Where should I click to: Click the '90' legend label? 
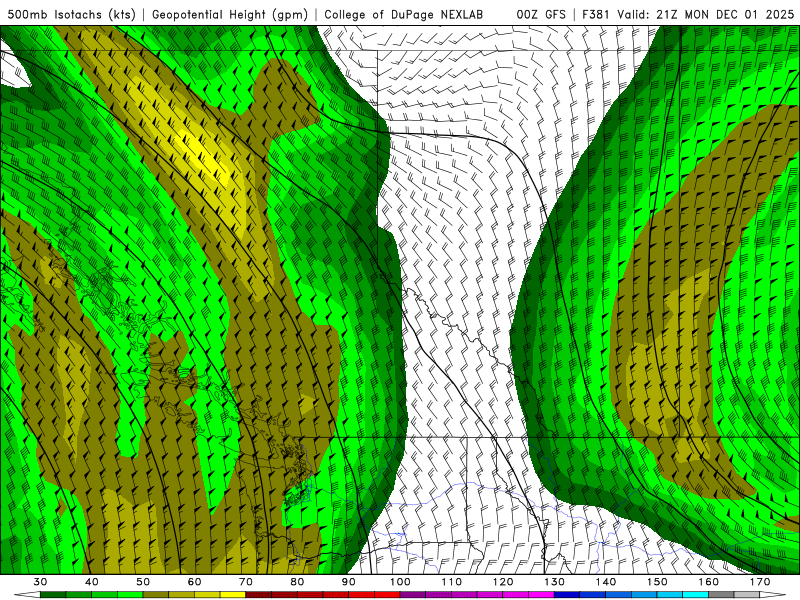[x=349, y=582]
